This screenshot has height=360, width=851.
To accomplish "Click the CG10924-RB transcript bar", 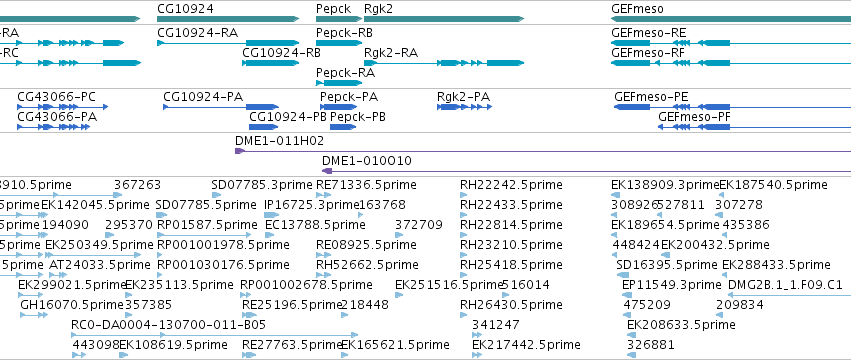I will pyautogui.click(x=270, y=63).
